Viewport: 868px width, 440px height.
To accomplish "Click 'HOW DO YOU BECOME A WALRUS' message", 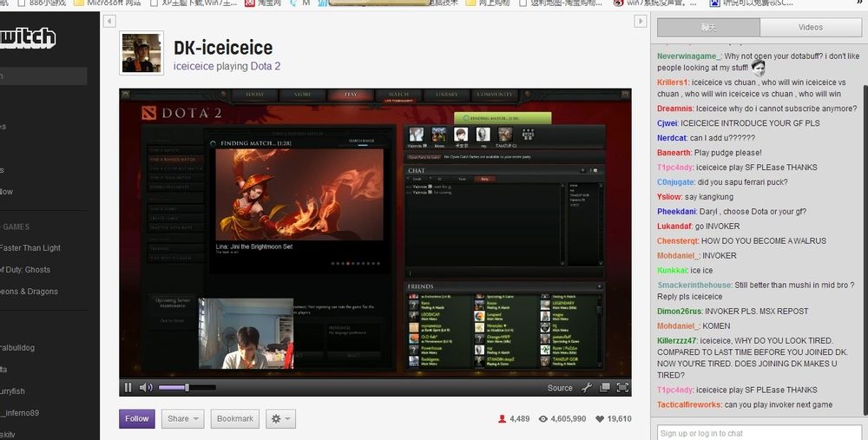I will (763, 241).
